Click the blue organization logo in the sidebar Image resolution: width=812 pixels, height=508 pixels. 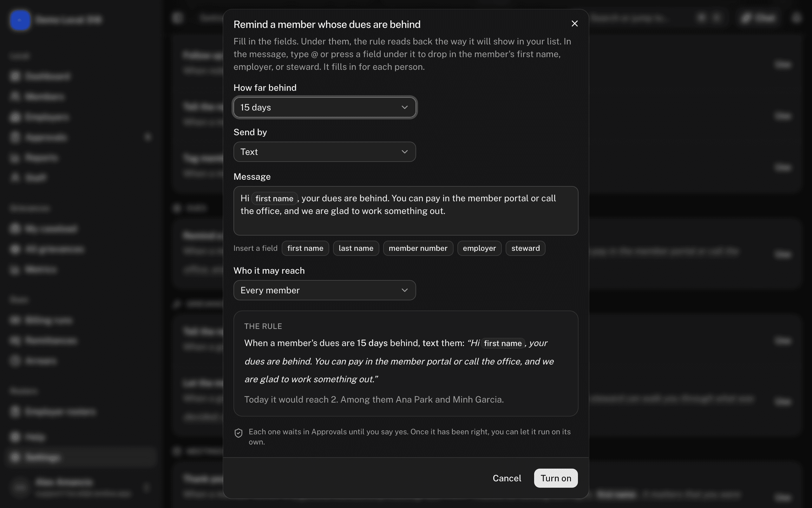(20, 20)
